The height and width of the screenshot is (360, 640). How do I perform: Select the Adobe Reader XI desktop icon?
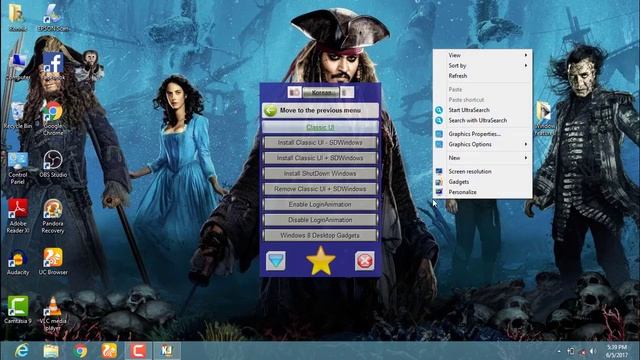[x=18, y=216]
